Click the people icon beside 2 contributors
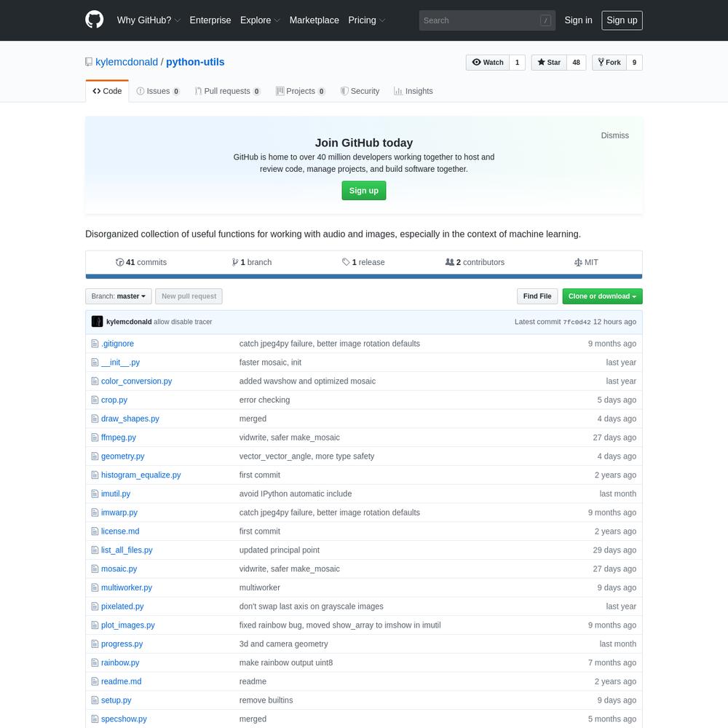The height and width of the screenshot is (728, 728). point(449,262)
